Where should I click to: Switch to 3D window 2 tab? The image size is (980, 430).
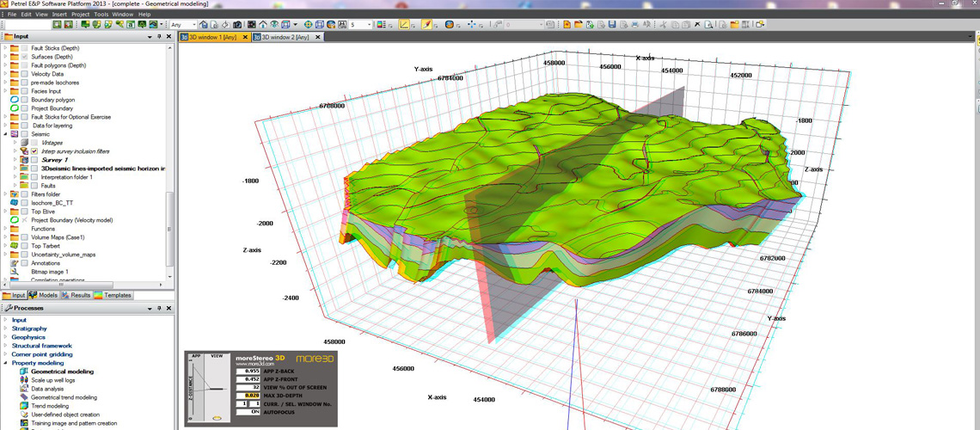(285, 37)
